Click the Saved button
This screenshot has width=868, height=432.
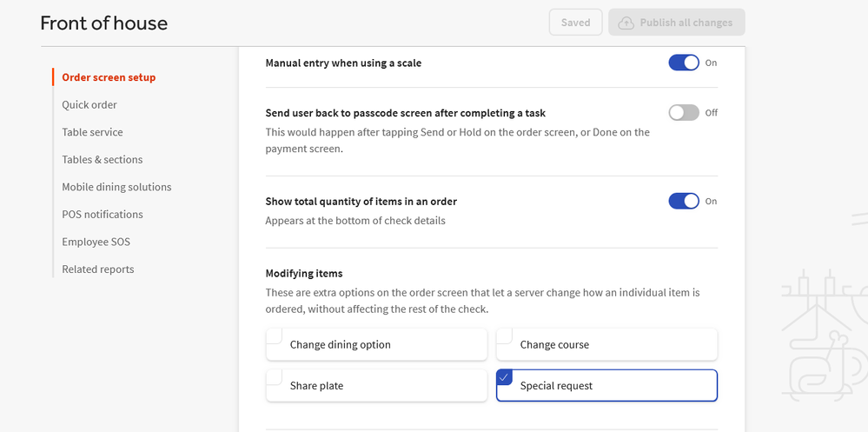pyautogui.click(x=575, y=23)
